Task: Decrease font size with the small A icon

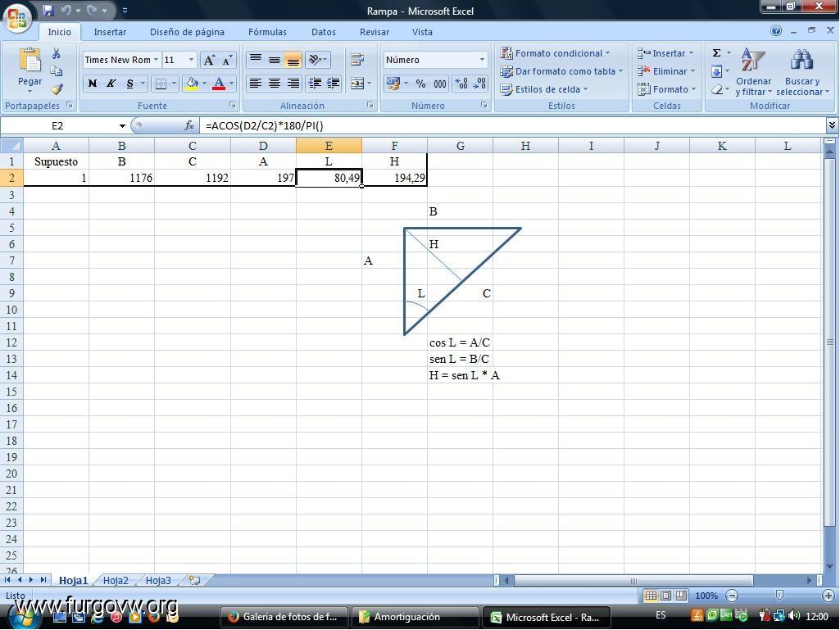Action: click(x=227, y=60)
